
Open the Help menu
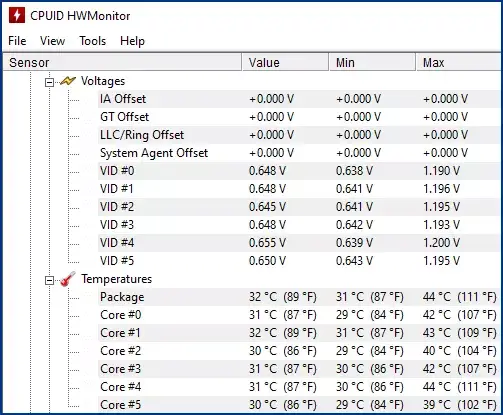point(132,41)
